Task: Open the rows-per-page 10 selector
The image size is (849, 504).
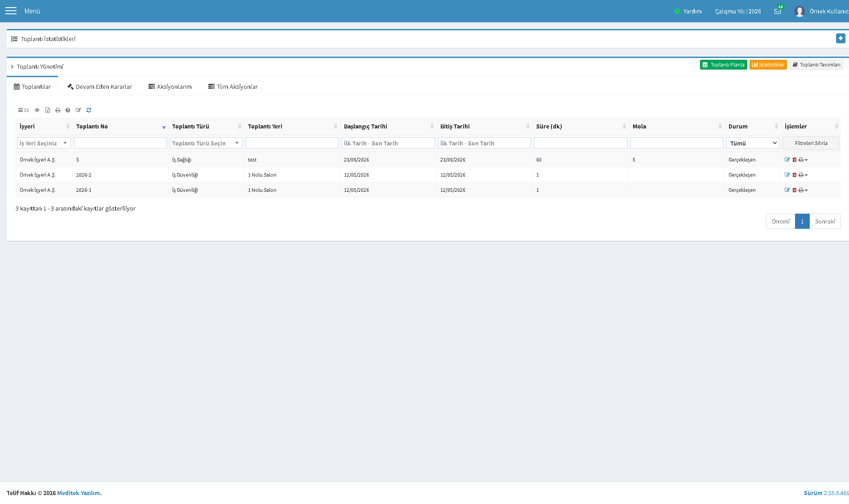Action: tap(23, 110)
